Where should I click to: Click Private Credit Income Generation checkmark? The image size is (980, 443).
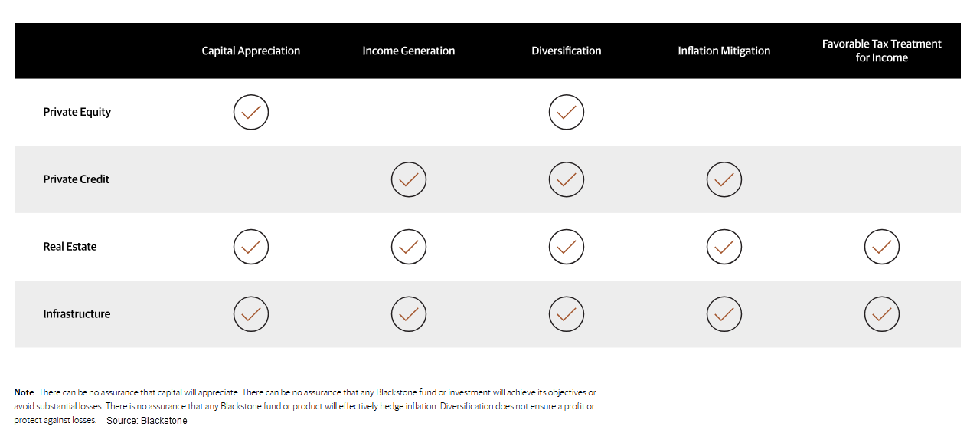(x=409, y=179)
